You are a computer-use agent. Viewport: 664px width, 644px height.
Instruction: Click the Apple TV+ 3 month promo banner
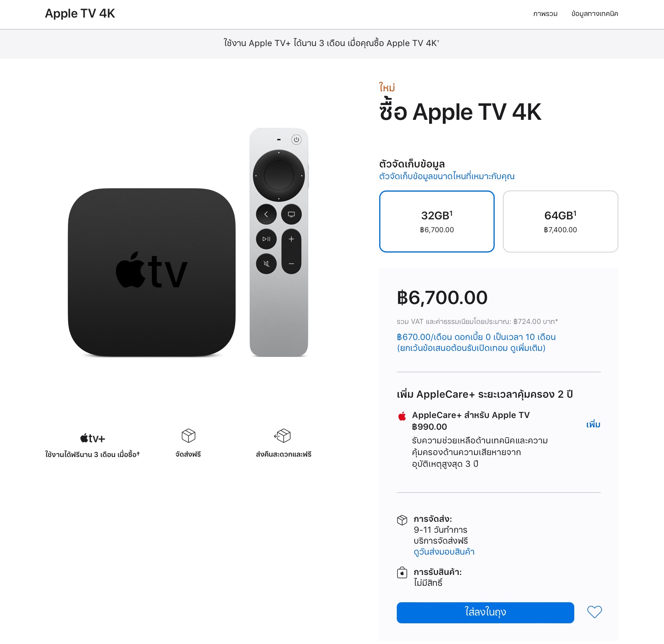(x=332, y=43)
